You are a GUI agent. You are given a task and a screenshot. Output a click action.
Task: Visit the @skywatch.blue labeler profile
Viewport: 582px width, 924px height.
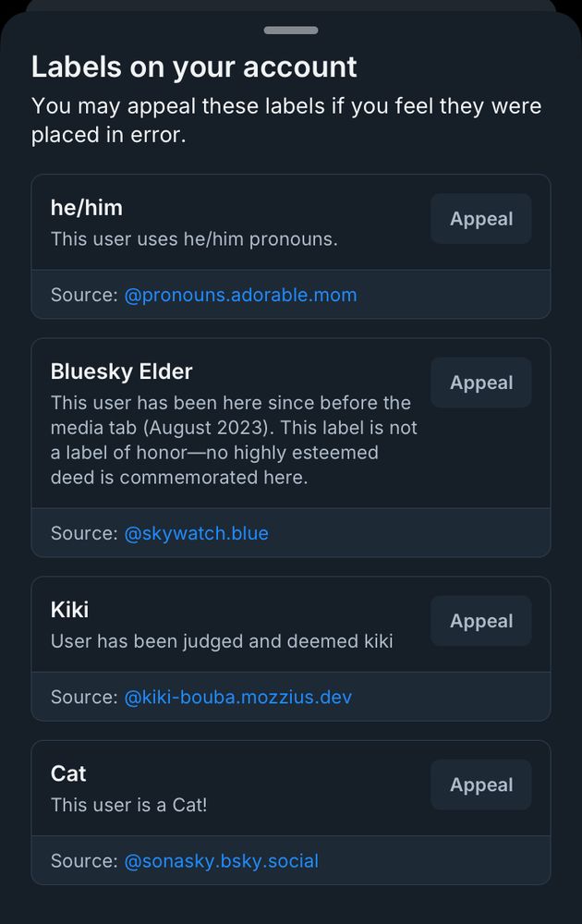[196, 533]
